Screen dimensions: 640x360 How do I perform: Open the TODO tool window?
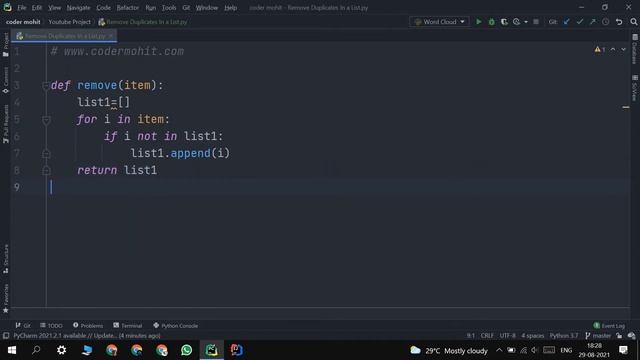[51, 326]
